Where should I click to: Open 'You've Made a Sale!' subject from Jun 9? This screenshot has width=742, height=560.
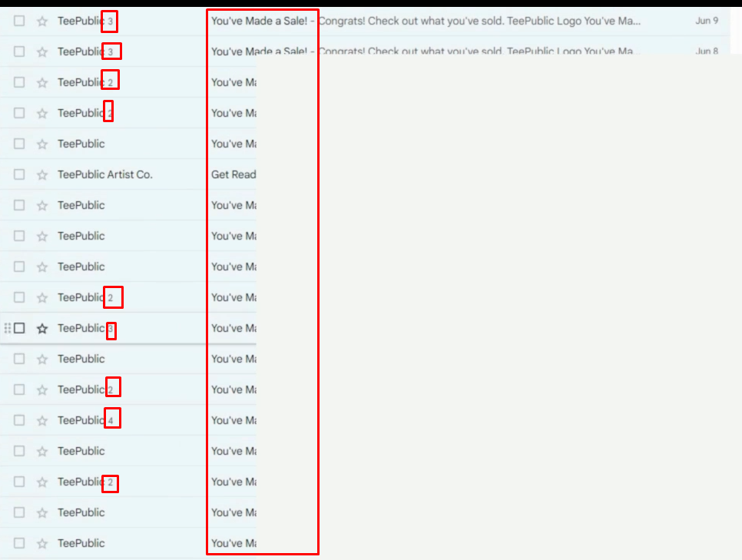tap(260, 21)
